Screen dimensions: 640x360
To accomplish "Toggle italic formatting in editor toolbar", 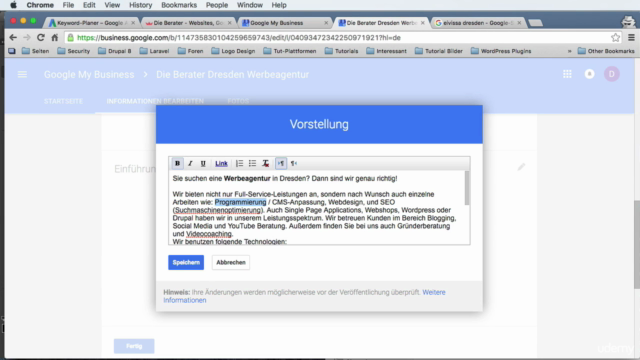I will pos(190,163).
